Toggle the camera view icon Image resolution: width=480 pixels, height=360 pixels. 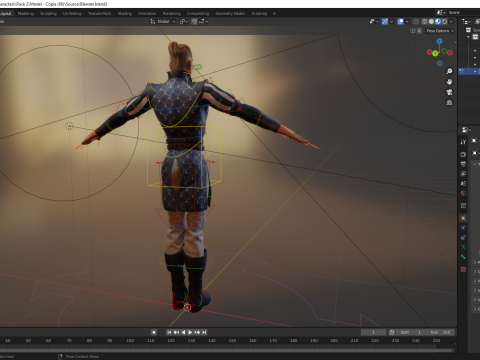pos(449,92)
